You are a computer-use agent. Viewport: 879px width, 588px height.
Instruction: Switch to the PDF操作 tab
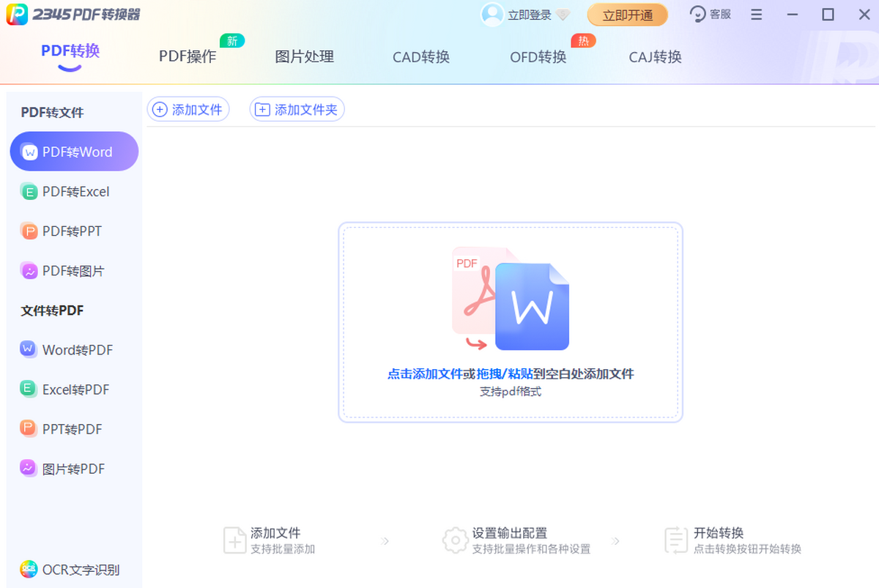[188, 56]
